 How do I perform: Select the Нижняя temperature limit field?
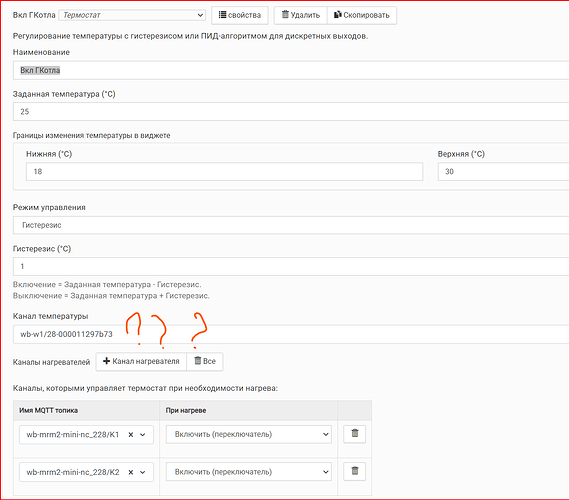224,172
